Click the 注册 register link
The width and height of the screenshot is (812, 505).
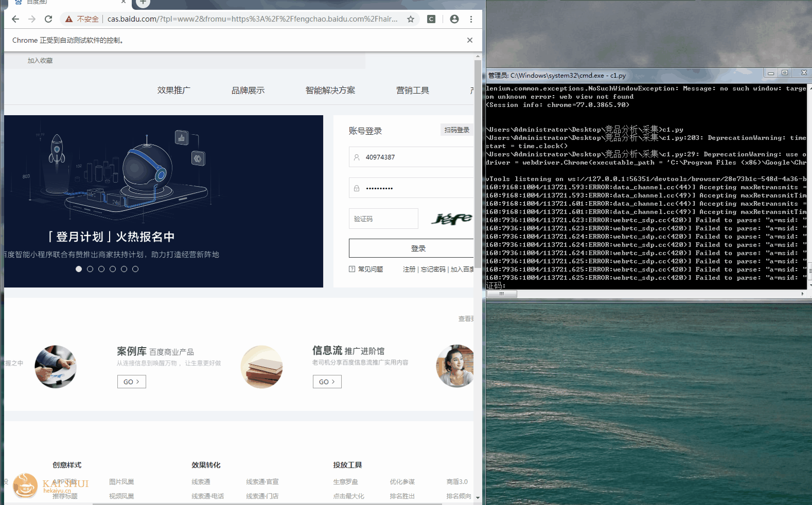pyautogui.click(x=409, y=269)
